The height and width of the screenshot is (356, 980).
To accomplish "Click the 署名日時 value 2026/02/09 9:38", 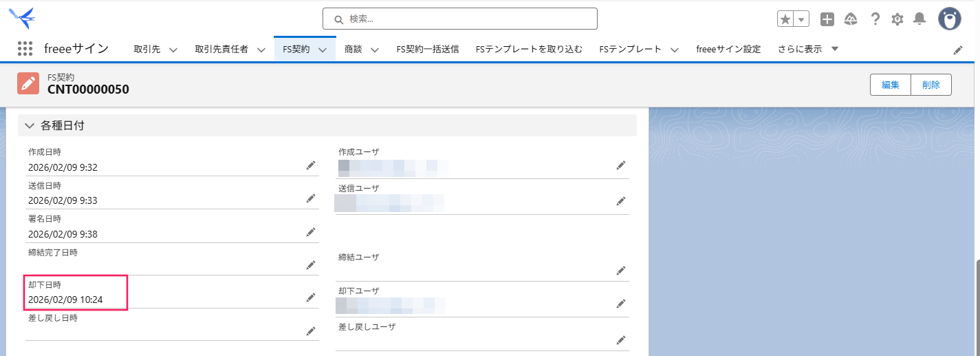I will (63, 234).
